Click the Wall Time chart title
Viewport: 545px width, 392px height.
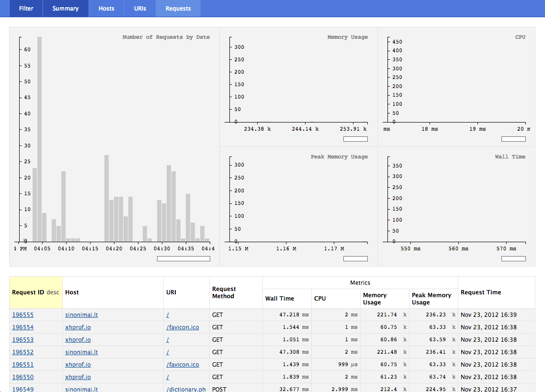(x=510, y=157)
